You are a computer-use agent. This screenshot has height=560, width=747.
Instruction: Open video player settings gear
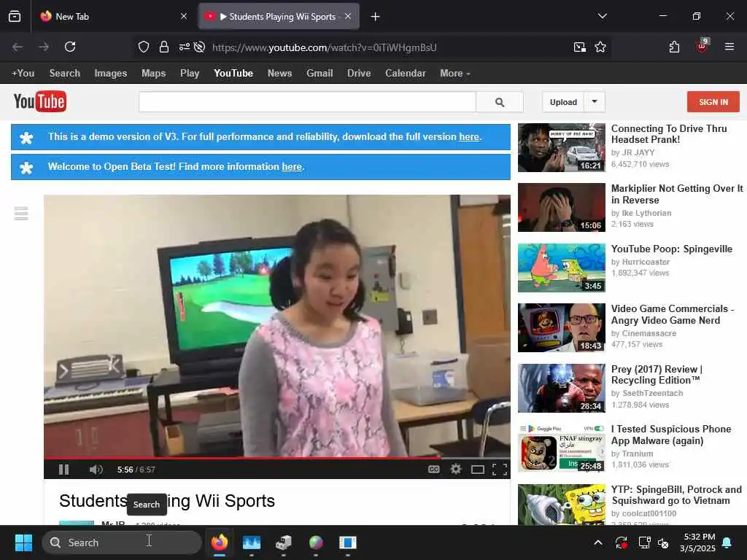tap(456, 470)
